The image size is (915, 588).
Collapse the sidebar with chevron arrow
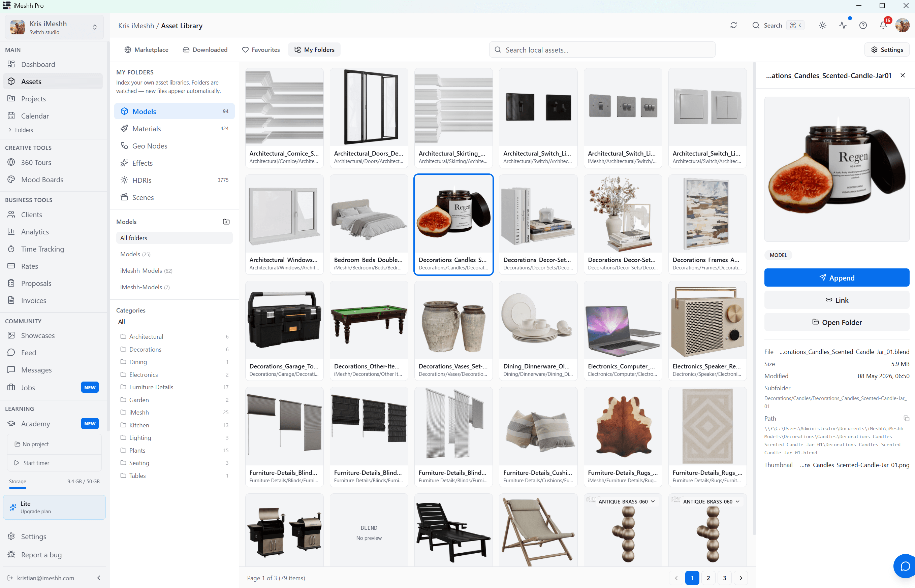point(99,578)
